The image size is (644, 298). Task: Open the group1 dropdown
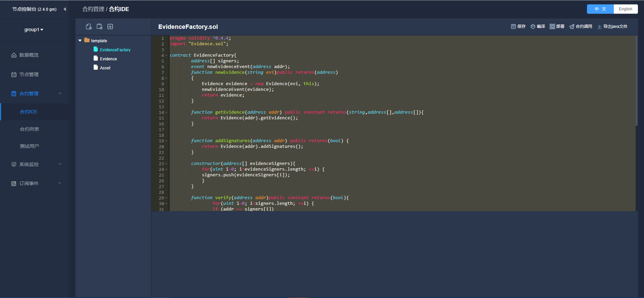(34, 29)
